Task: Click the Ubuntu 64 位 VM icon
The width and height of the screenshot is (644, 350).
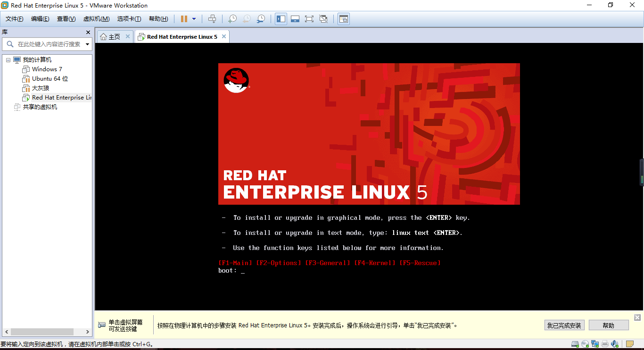Action: [x=26, y=79]
